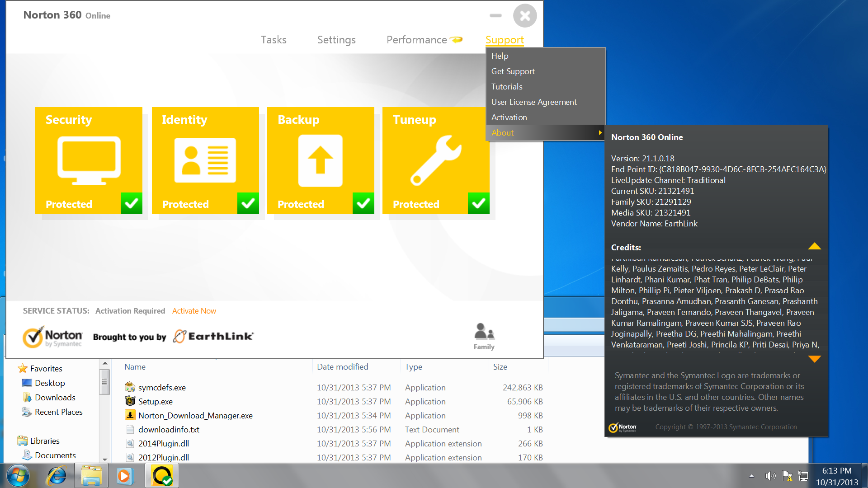Launch Internet Explorer from the taskbar
Viewport: 868px width, 488px height.
(x=57, y=476)
